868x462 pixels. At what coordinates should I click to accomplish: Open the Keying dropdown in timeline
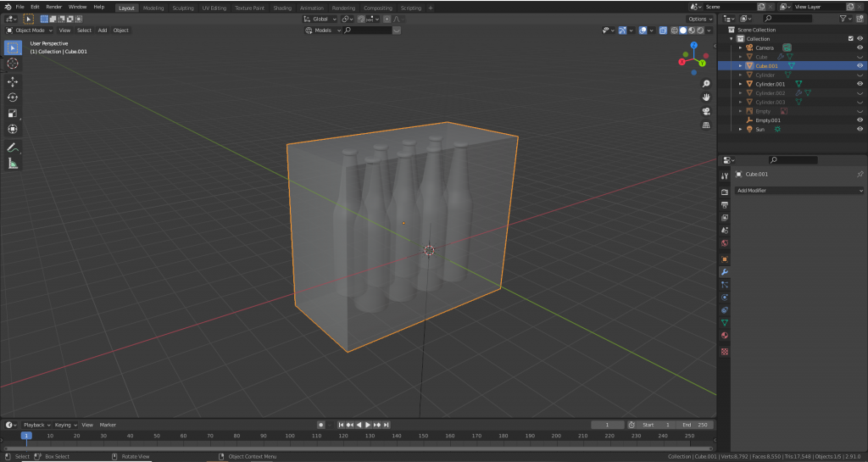click(x=65, y=425)
